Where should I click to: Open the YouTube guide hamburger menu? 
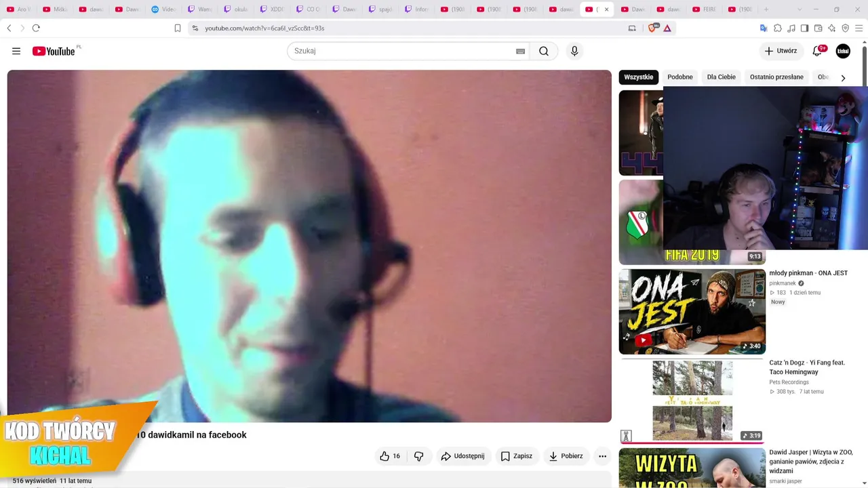pos(16,51)
